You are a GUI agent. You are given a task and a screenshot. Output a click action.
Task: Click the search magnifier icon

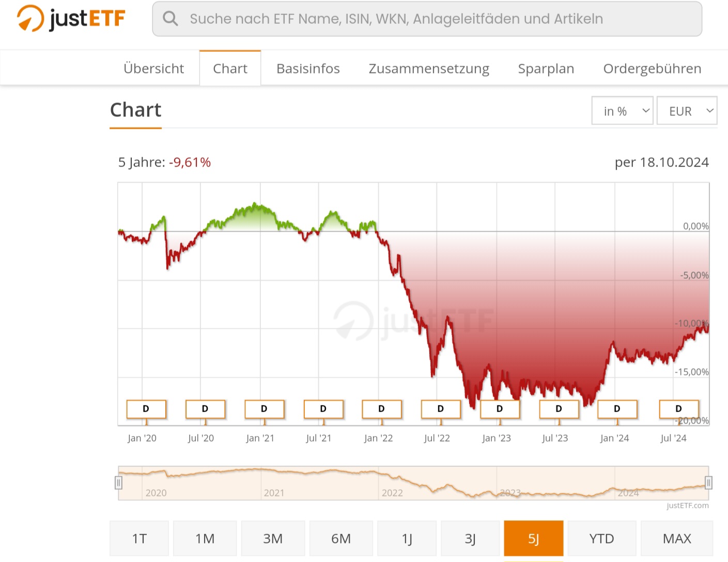(x=170, y=19)
